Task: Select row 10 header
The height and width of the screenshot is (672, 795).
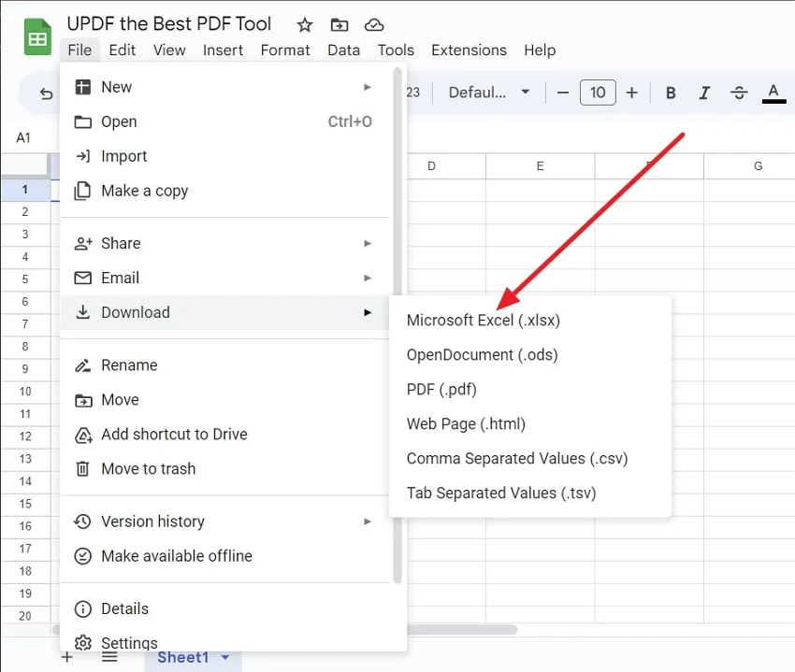Action: click(x=25, y=392)
